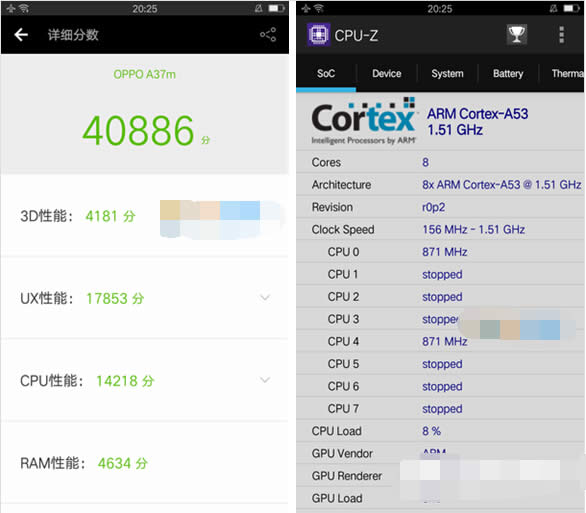This screenshot has width=586, height=513.
Task: Tap the 3D性能 score row
Action: pos(144,216)
